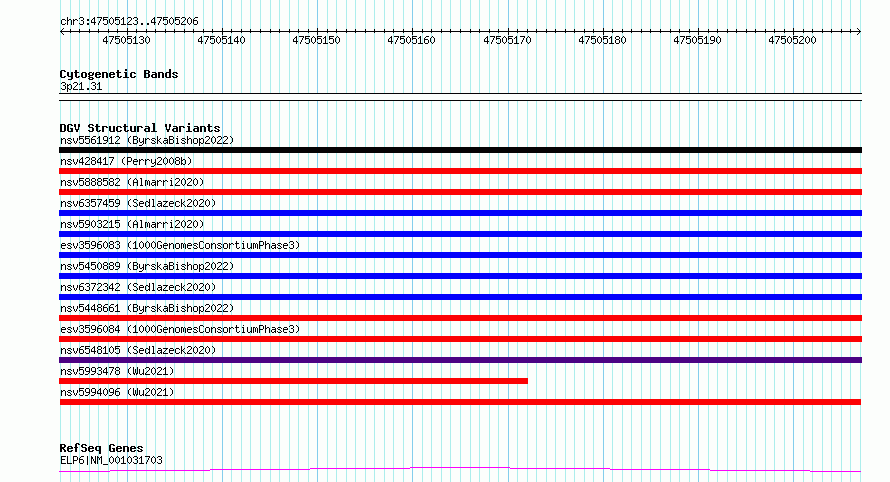The width and height of the screenshot is (890, 482).
Task: Click the red esv3596084 variant bar
Action: [460, 339]
